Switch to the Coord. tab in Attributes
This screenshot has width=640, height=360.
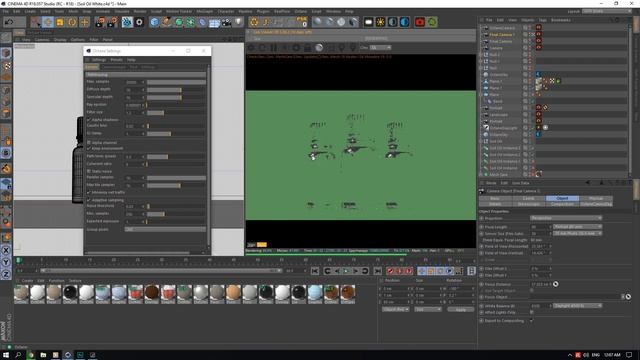click(529, 198)
